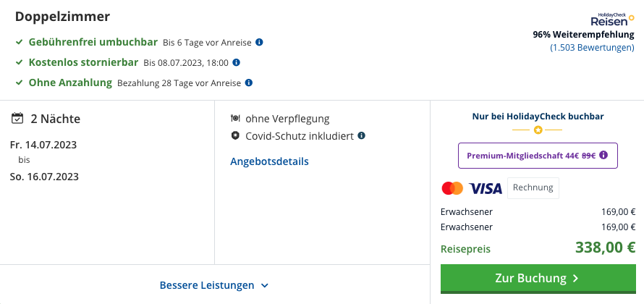
Task: Click the gold star HolidayCheck badge
Action: pos(538,130)
